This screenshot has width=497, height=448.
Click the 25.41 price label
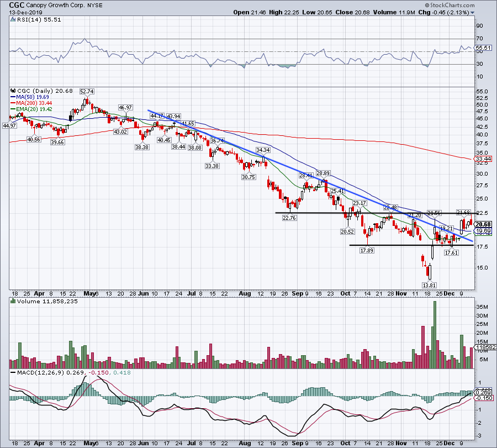coord(337,191)
